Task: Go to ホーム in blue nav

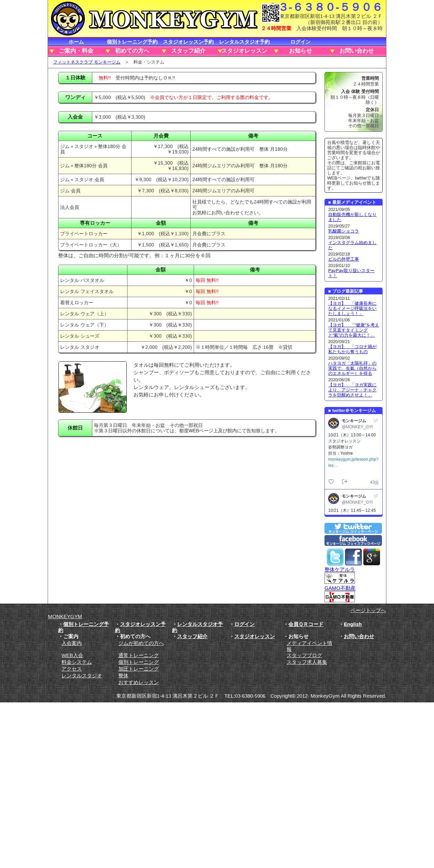Action: pyautogui.click(x=76, y=42)
